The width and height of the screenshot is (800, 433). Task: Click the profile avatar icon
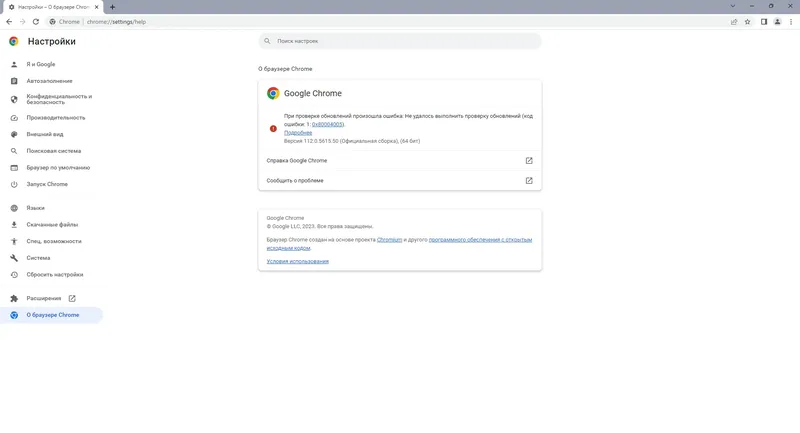pos(777,21)
